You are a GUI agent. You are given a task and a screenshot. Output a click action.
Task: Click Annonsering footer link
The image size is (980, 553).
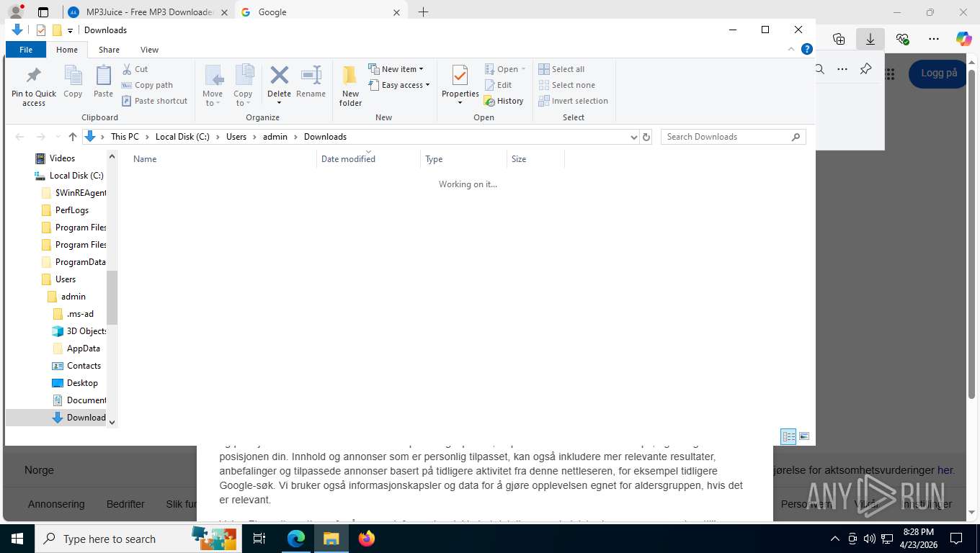coord(56,504)
